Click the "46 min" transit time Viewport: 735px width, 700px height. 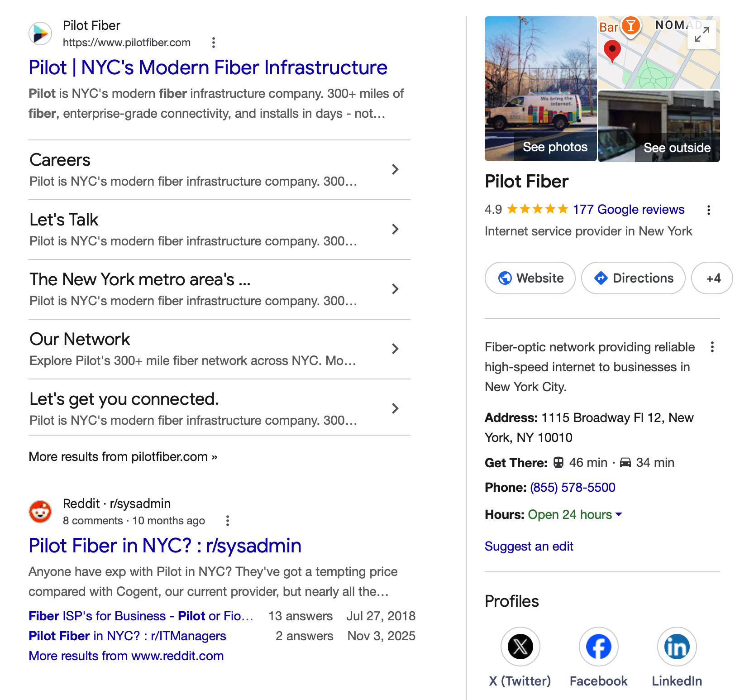pos(588,462)
